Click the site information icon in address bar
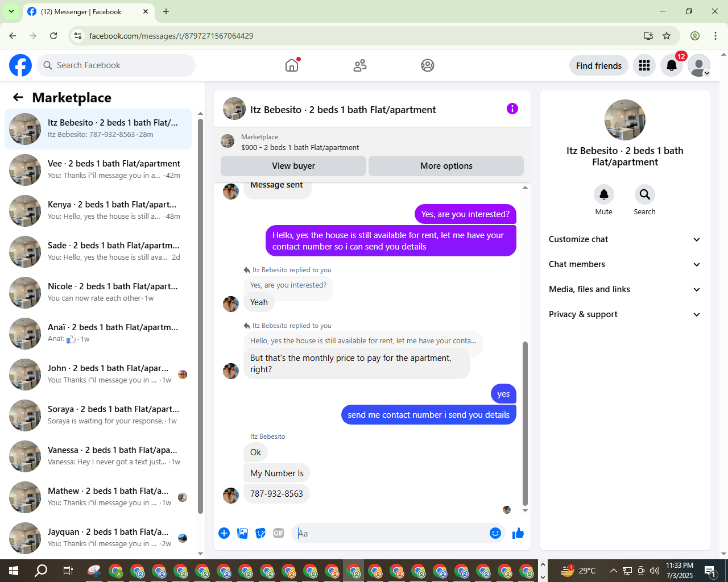Image resolution: width=728 pixels, height=582 pixels. (78, 36)
